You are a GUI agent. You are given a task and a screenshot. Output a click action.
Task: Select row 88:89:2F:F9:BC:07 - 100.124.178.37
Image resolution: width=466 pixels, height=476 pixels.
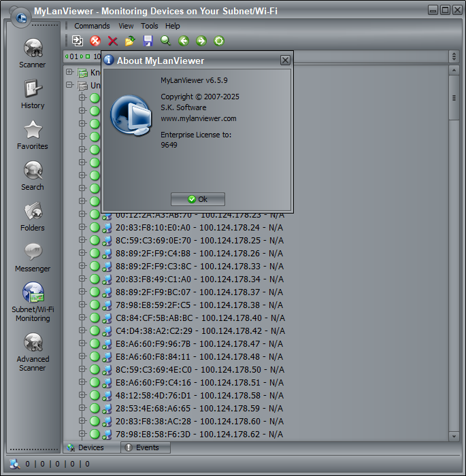coord(199,292)
